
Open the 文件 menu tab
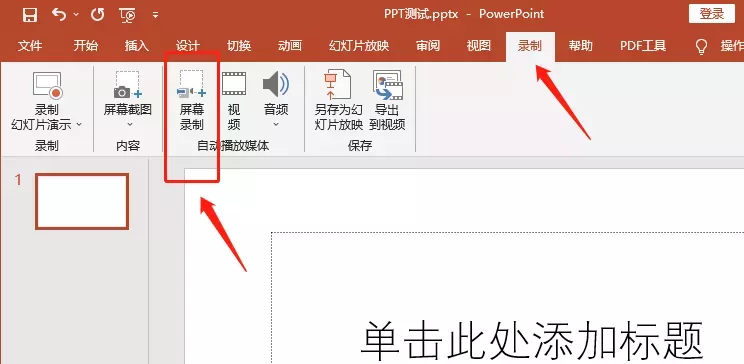[x=30, y=46]
